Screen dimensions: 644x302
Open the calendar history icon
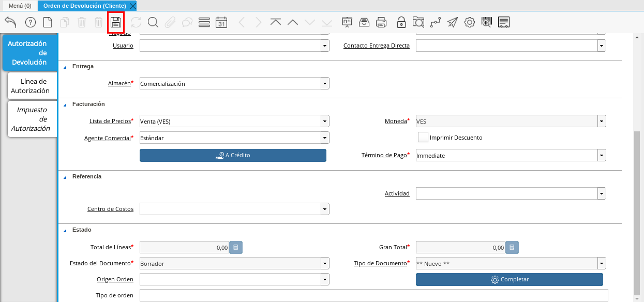221,22
